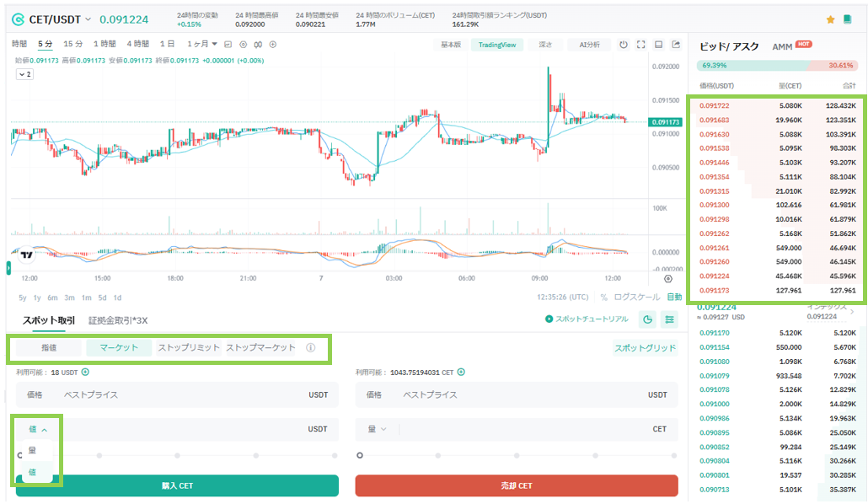The width and height of the screenshot is (868, 504).
Task: Click the add indicator plus icon
Action: 273,45
